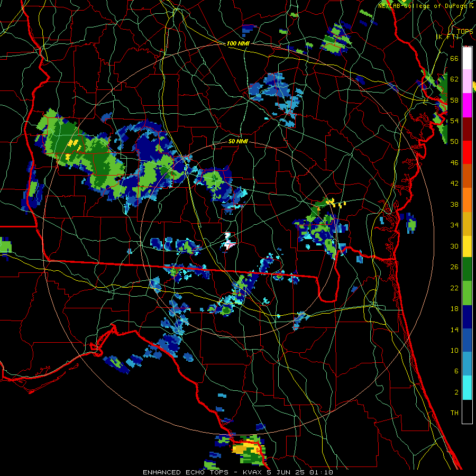
Task: Click the 66 scale label
Action: pos(454,58)
